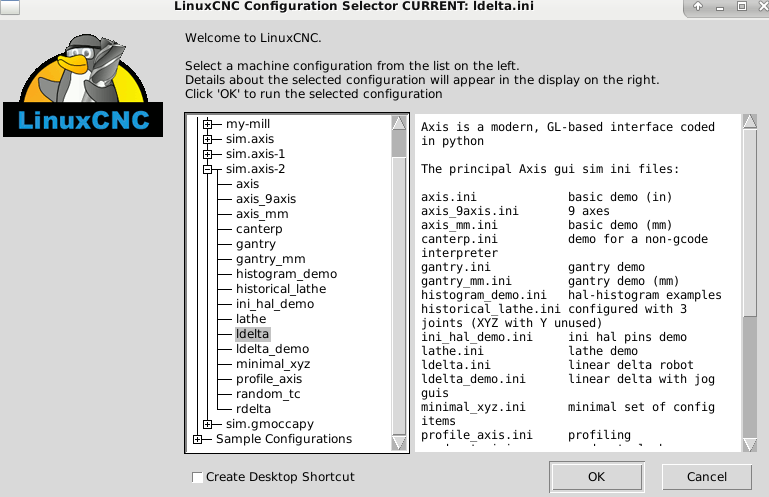Image resolution: width=769 pixels, height=497 pixels.
Task: Select the lathe configuration
Action: [251, 319]
